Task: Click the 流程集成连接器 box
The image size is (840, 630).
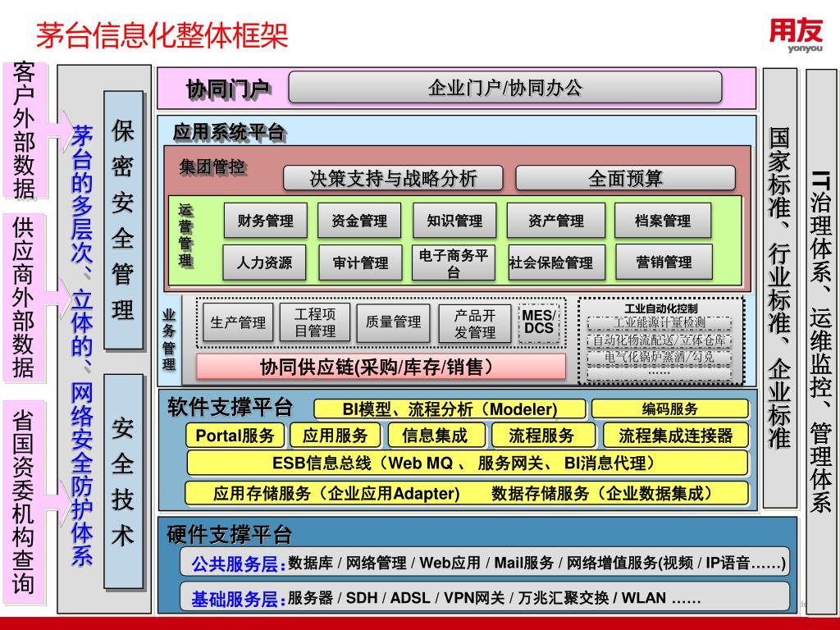Action: [x=676, y=435]
